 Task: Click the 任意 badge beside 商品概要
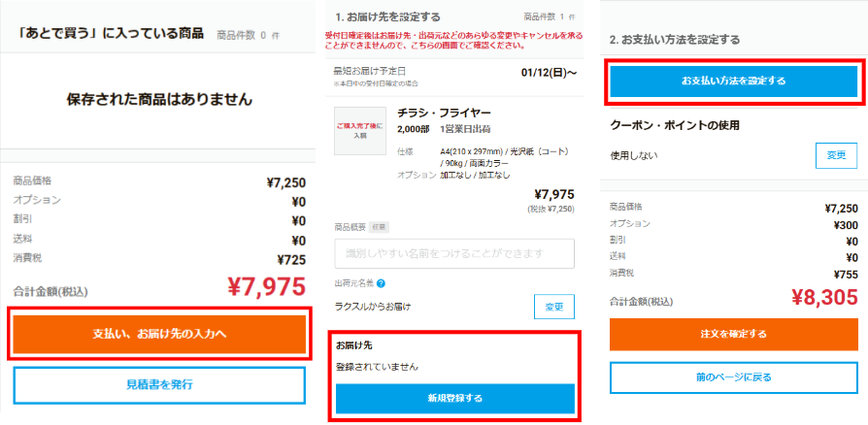click(x=379, y=227)
